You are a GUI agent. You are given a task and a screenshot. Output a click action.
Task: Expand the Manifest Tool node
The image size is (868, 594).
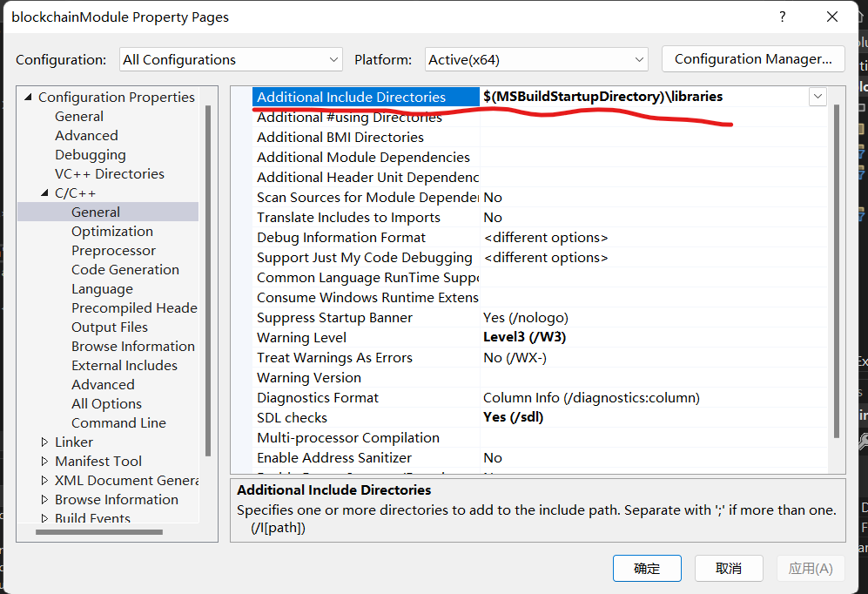point(45,461)
